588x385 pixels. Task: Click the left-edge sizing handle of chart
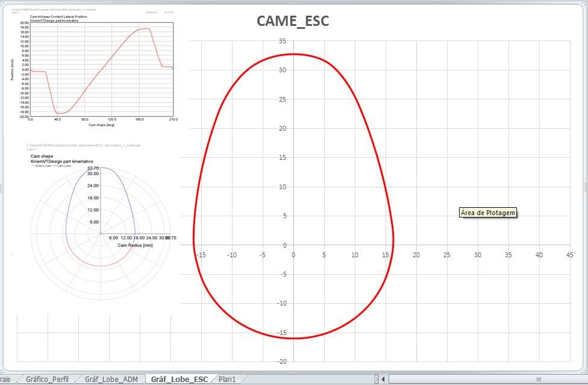1,187
